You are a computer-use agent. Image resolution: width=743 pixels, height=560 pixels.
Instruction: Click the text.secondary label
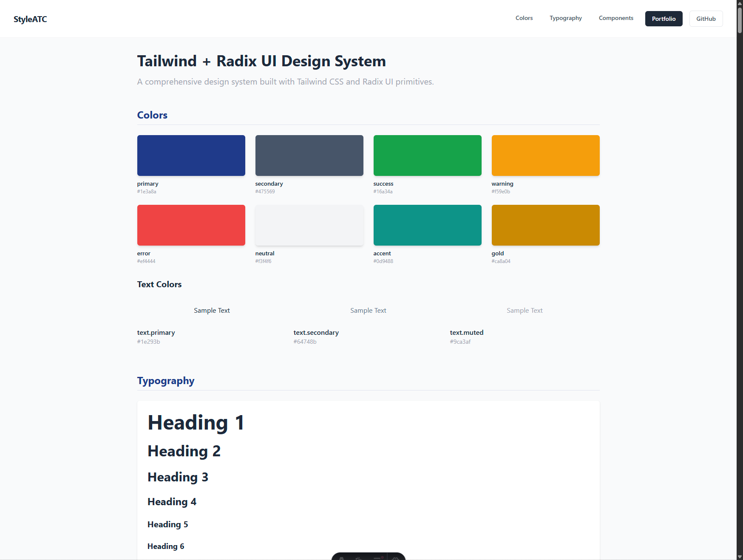point(316,333)
